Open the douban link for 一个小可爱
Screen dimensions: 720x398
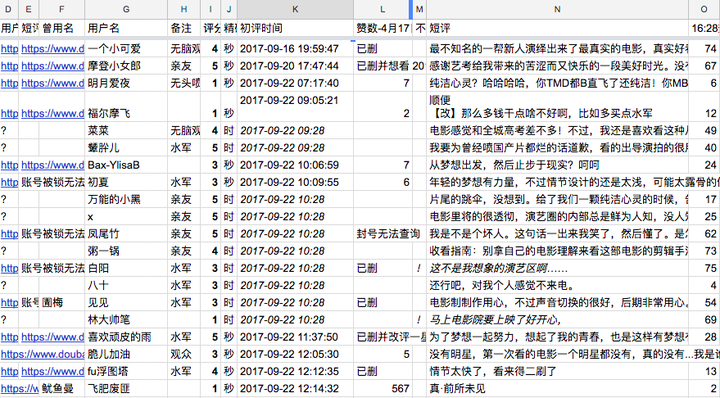(52, 49)
